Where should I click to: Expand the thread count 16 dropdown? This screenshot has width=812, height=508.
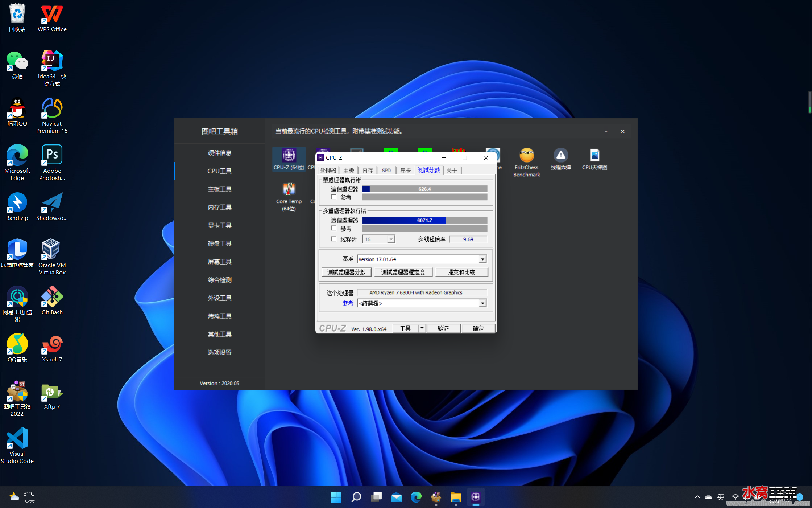[391, 239]
